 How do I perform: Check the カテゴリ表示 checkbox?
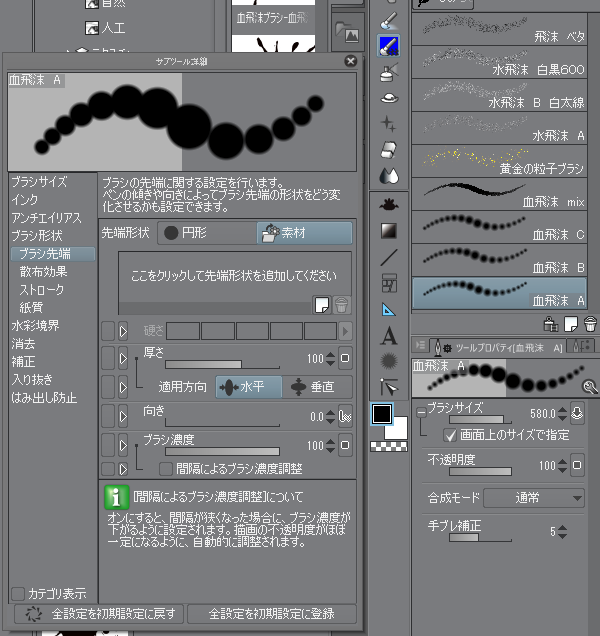point(17,593)
